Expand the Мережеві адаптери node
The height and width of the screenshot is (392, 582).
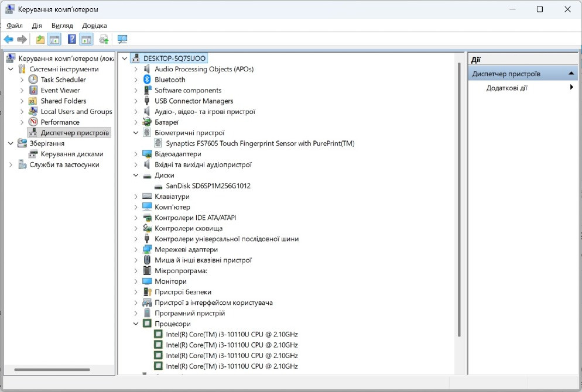136,250
